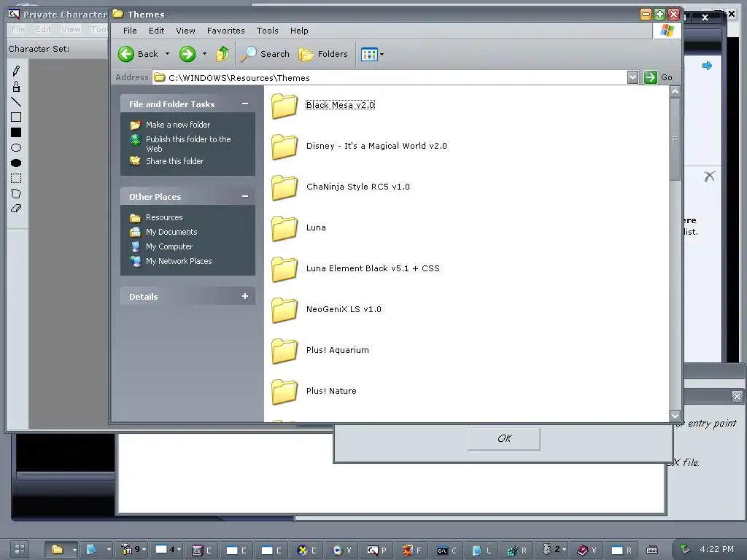The image size is (747, 560).
Task: Go Back in the Themes window
Action: (138, 54)
